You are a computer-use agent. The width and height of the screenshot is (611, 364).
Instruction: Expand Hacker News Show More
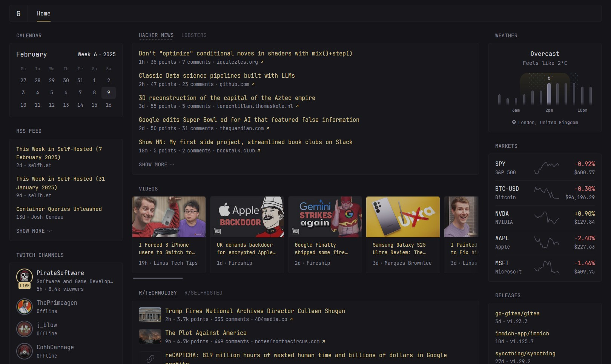click(157, 164)
